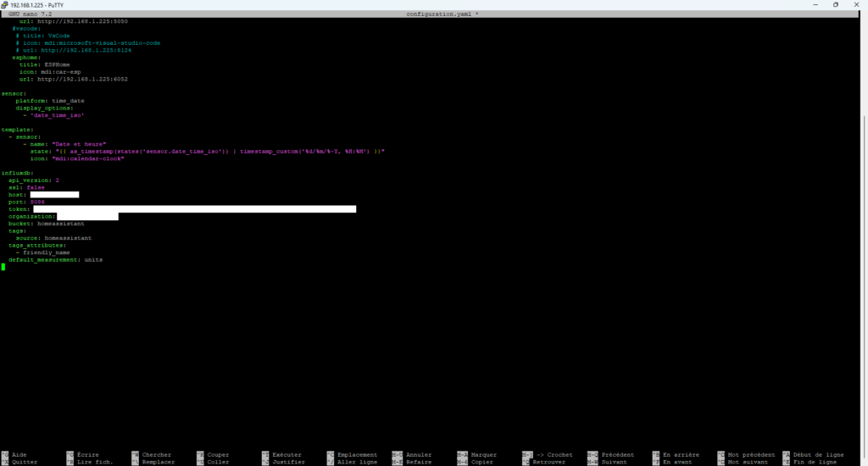Click the redacted organization value
The height and width of the screenshot is (466, 868).
pos(87,216)
